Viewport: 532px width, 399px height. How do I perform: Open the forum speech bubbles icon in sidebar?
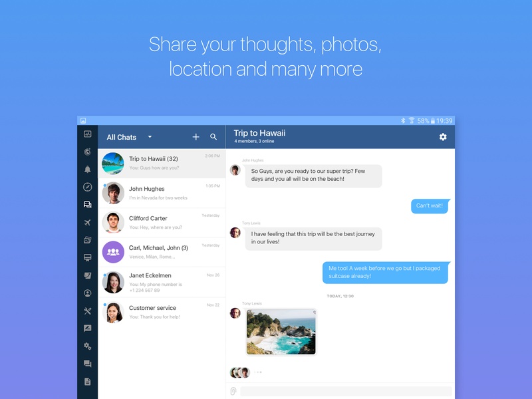pos(88,364)
